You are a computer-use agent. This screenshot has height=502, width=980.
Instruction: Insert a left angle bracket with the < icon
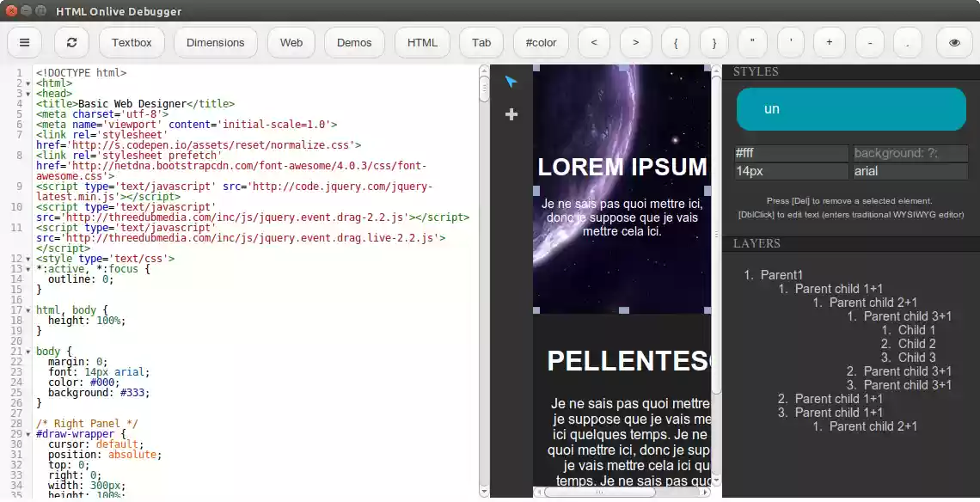(x=593, y=42)
